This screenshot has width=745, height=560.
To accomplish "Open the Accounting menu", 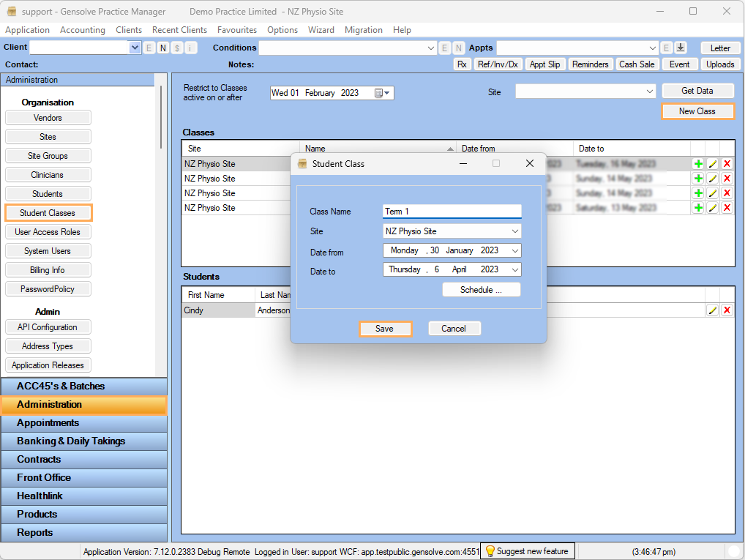I will pyautogui.click(x=83, y=30).
